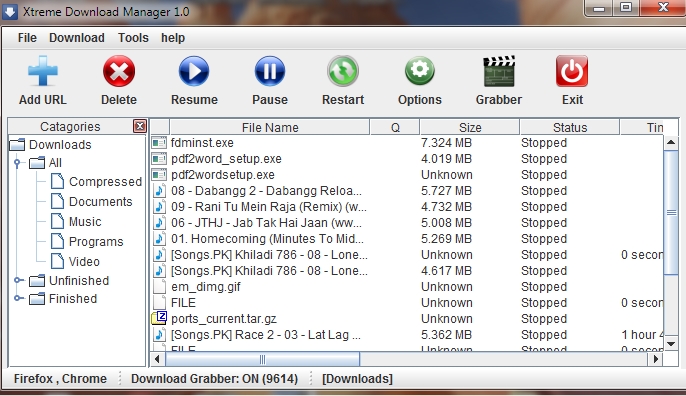Click the fdminst.exe file icon
Screen dimensions: 686x396
pyautogui.click(x=159, y=143)
